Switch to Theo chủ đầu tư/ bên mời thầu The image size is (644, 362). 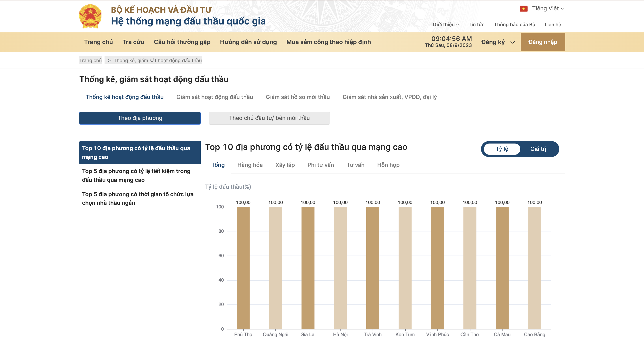coord(269,118)
